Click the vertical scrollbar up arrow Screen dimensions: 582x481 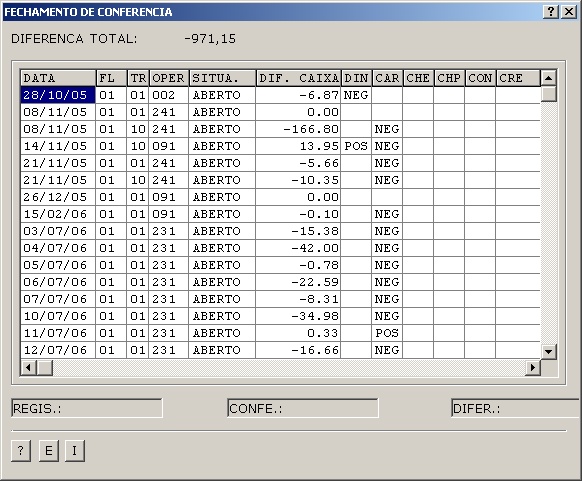point(549,78)
